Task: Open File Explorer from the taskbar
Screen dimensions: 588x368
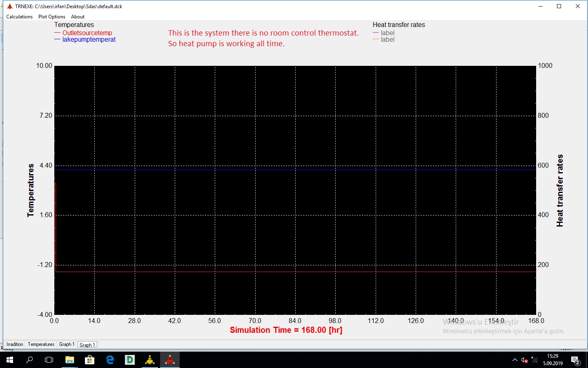Action: point(69,360)
